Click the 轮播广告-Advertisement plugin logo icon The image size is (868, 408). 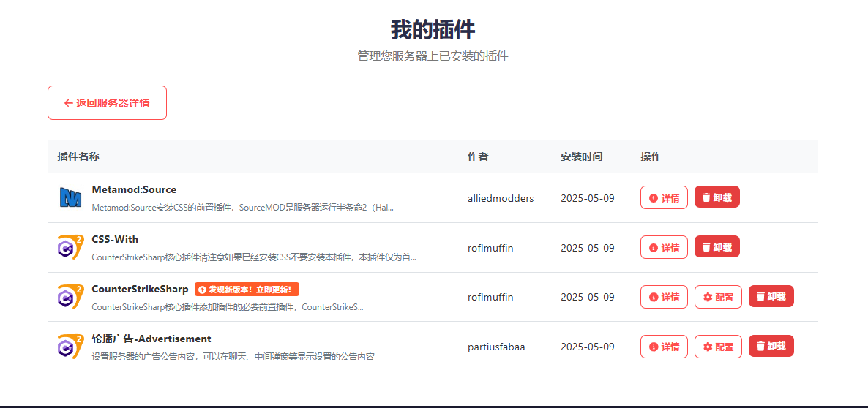pyautogui.click(x=70, y=346)
